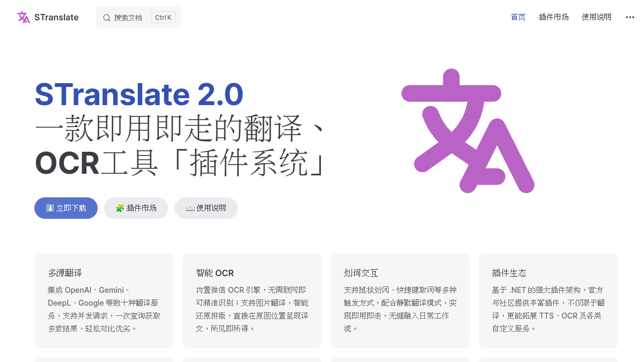Screen dimensions: 644x362
Task: Click the 插件市场 puzzle-piece button
Action: click(136, 208)
